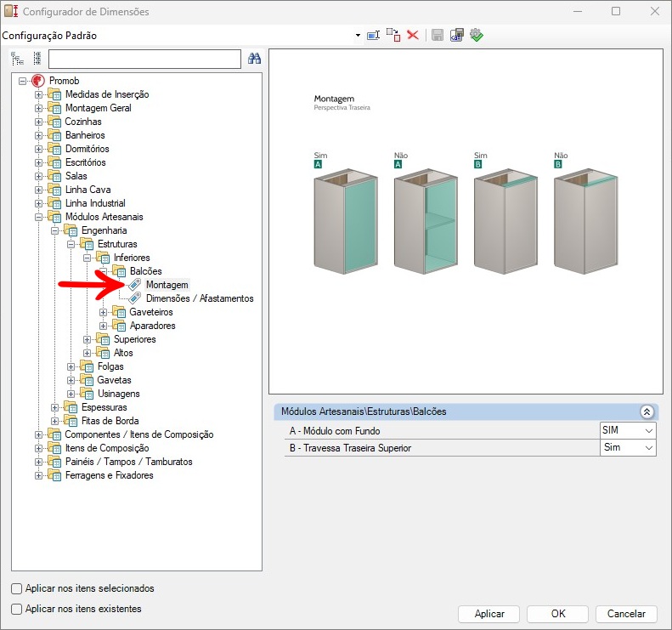
Task: Click the duplicate configuration icon
Action: point(393,35)
